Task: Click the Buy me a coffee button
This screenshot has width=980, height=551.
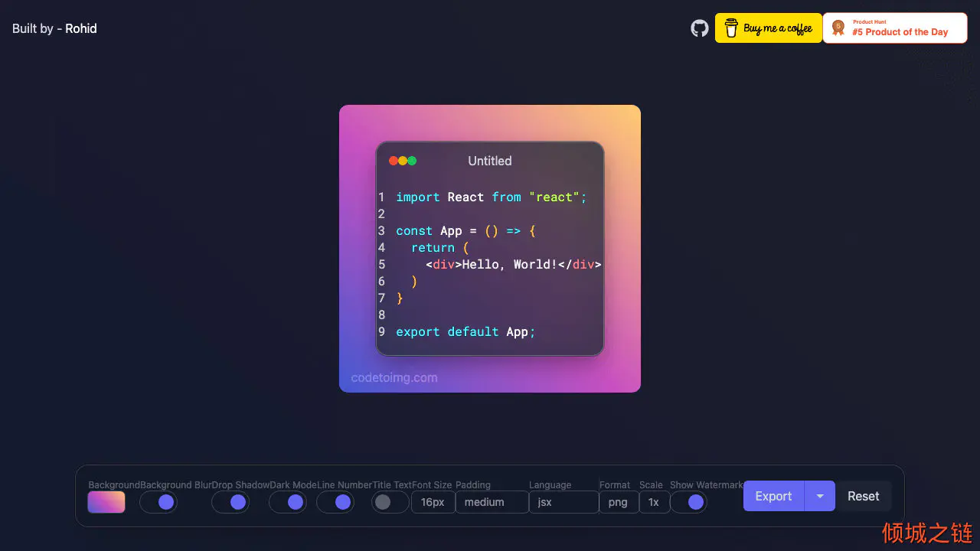Action: [x=769, y=28]
